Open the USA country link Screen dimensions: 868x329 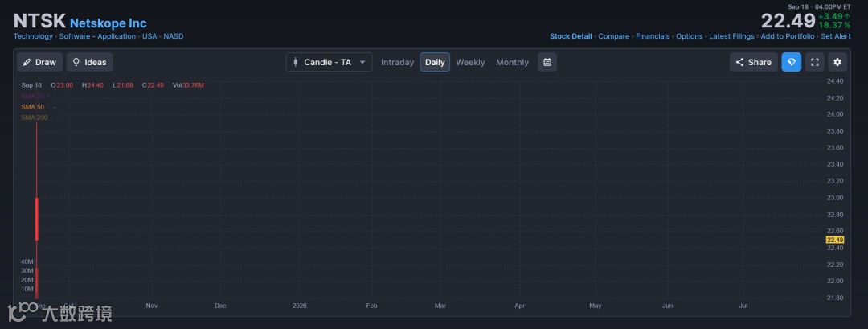[149, 36]
